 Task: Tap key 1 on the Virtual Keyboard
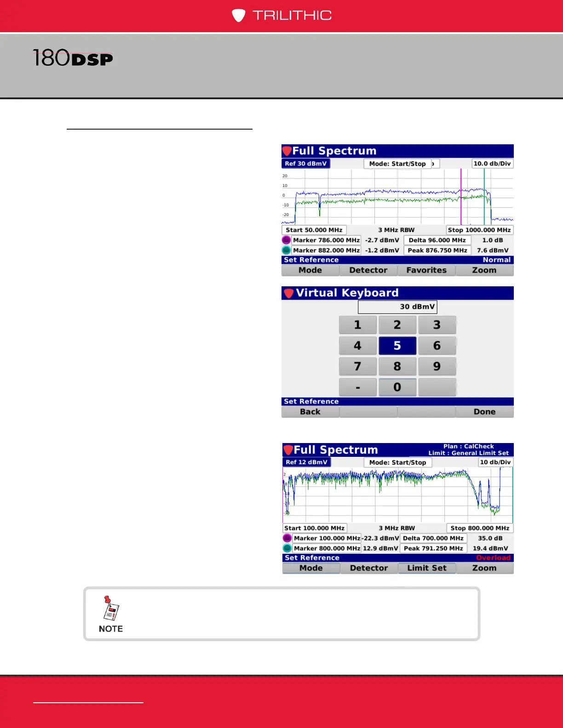(357, 325)
